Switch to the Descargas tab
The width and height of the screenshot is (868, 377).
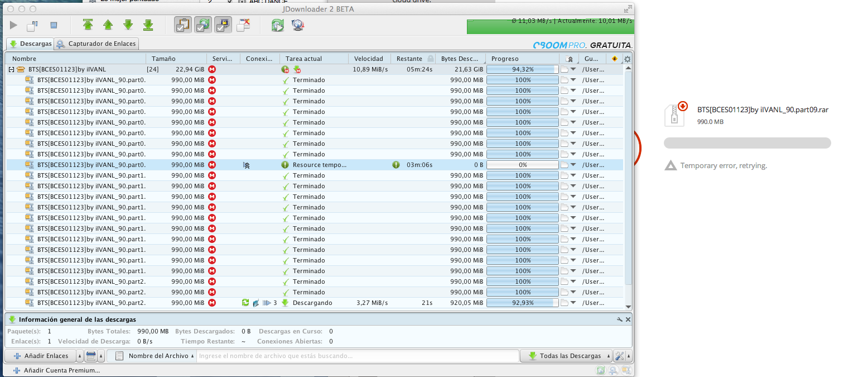pyautogui.click(x=30, y=44)
